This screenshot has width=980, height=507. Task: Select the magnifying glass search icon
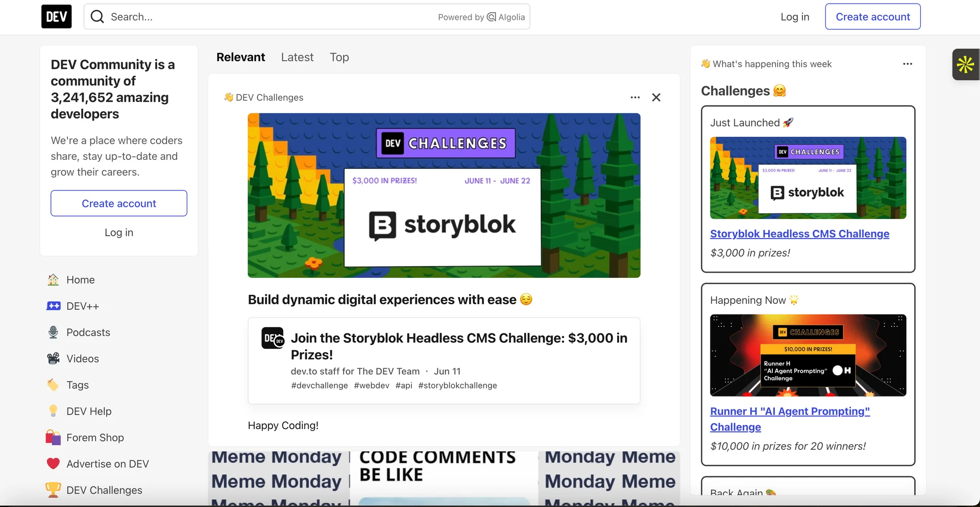pos(96,16)
